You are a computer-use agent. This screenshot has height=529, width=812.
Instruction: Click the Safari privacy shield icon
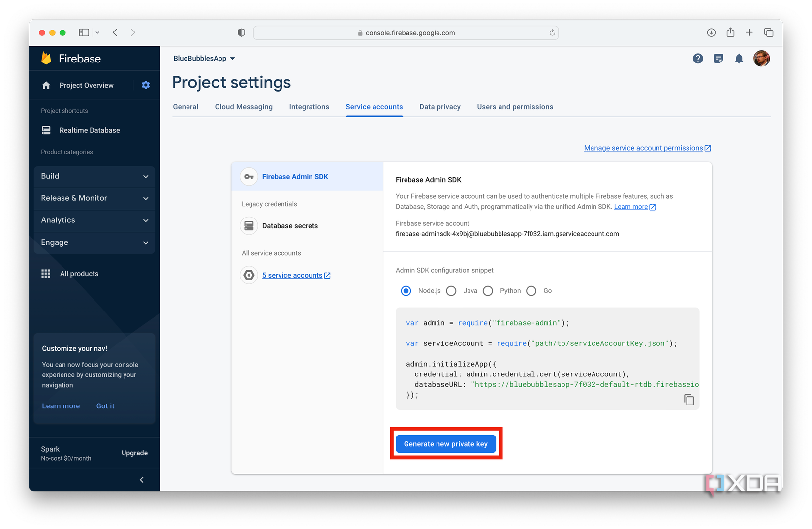(241, 32)
